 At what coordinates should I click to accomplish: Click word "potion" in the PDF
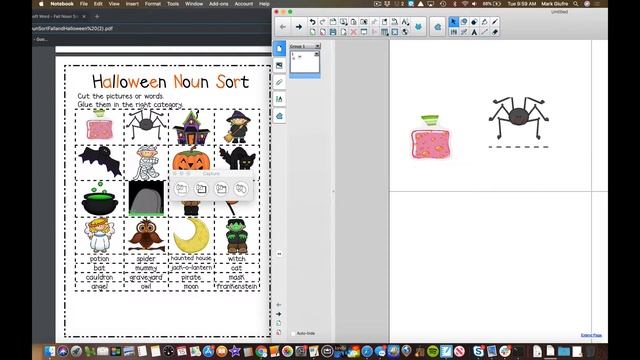(x=100, y=259)
